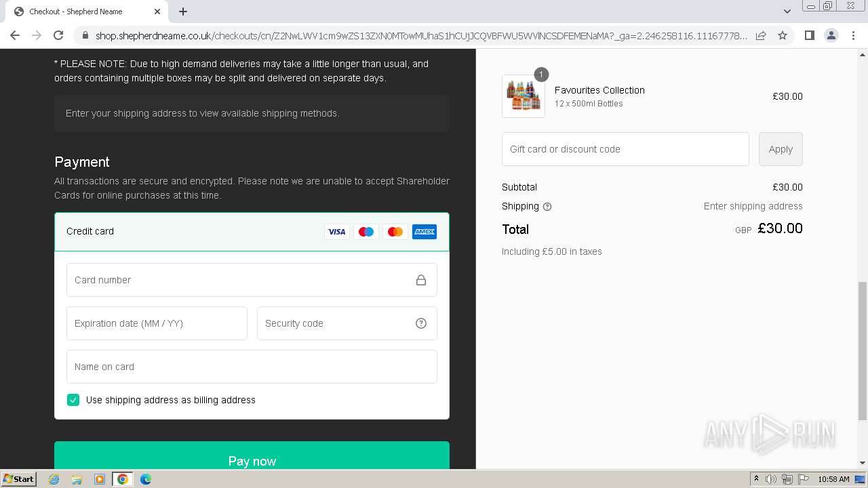This screenshot has width=868, height=488.
Task: Click the volume icon in system tray
Action: [x=771, y=479]
